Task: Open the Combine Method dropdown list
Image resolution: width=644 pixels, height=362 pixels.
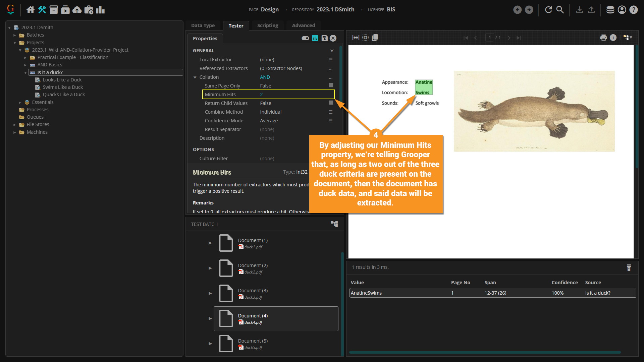Action: [x=330, y=112]
